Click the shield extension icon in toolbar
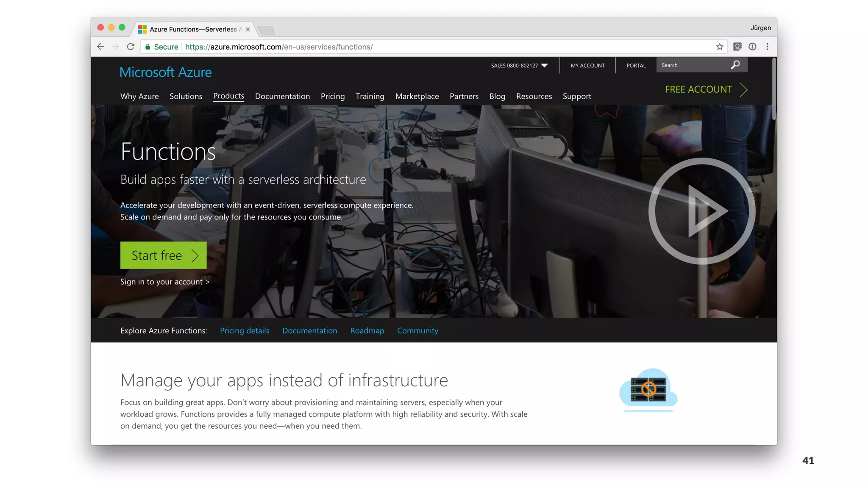 tap(737, 47)
